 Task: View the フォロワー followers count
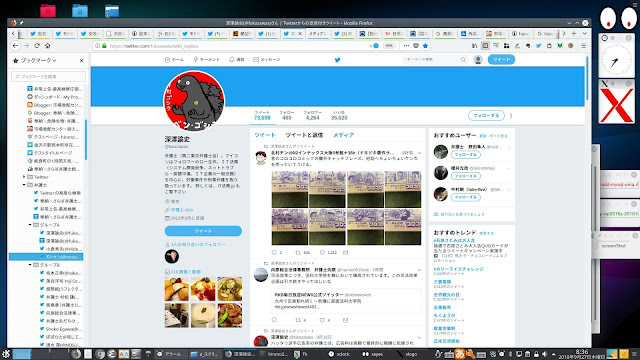tap(313, 116)
